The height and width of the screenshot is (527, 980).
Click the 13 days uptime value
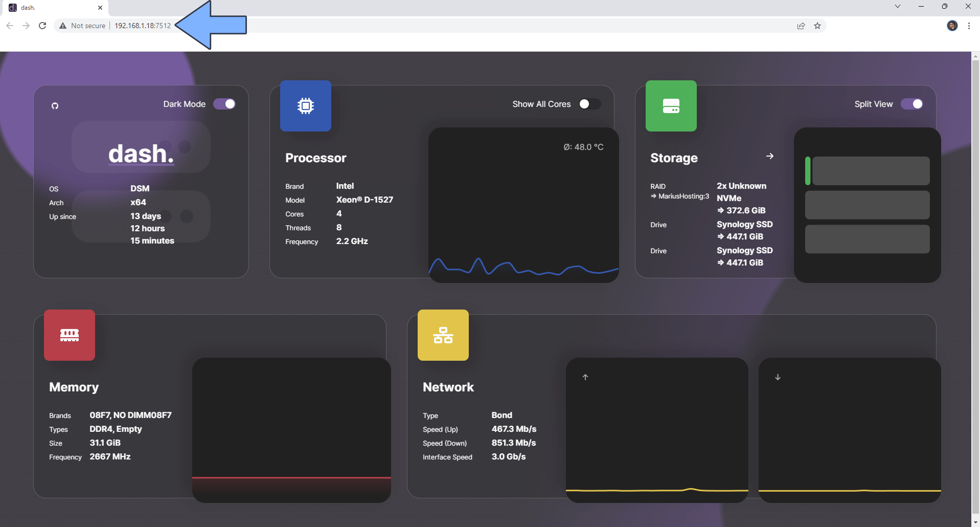click(x=146, y=216)
